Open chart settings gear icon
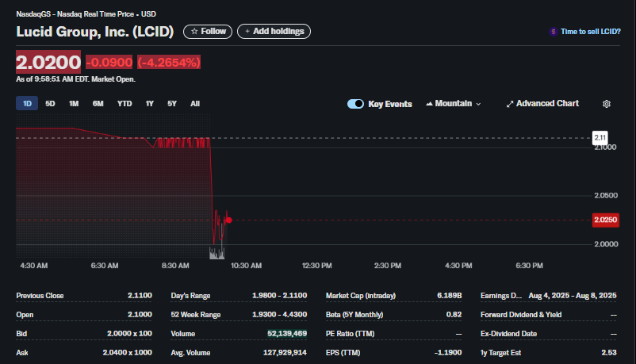This screenshot has width=636, height=364. tap(607, 104)
